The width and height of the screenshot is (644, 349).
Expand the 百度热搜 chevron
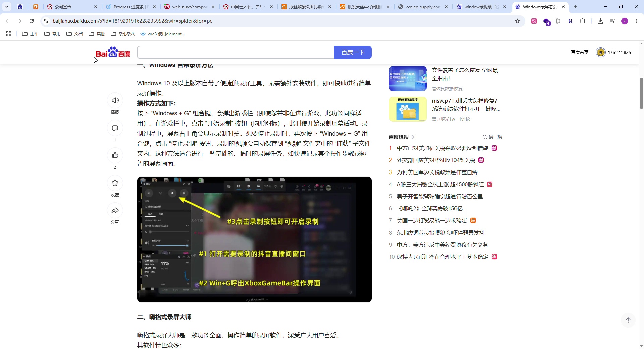413,137
